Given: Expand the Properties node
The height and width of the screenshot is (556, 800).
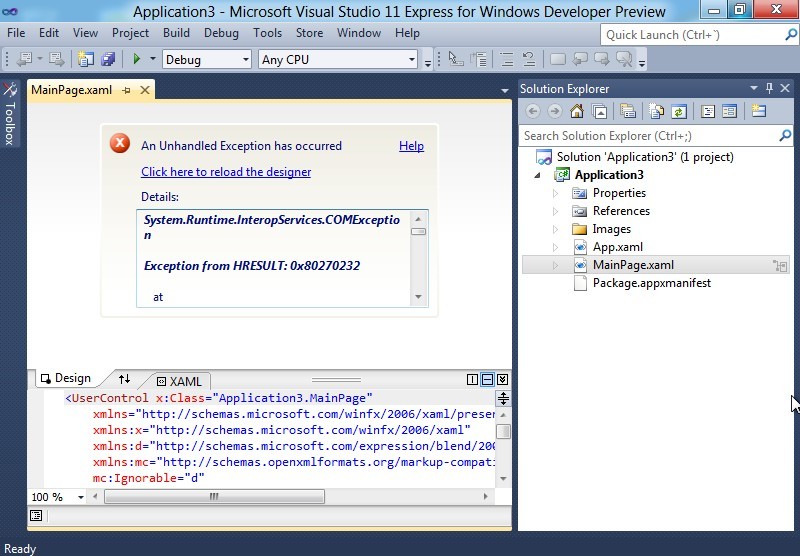Looking at the screenshot, I should [555, 193].
